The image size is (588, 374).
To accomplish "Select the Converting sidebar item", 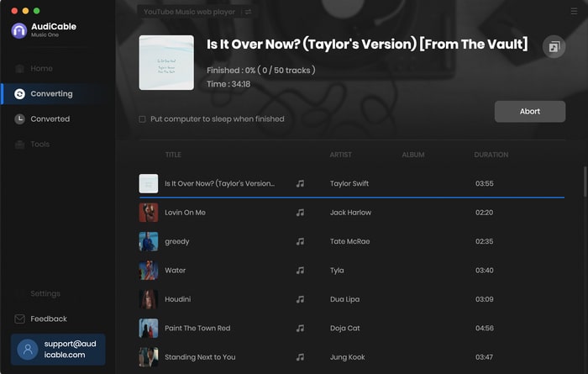I will point(51,94).
